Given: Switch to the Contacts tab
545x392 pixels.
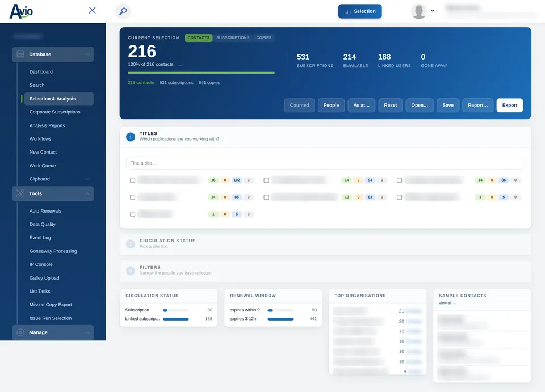Looking at the screenshot, I should pos(199,38).
